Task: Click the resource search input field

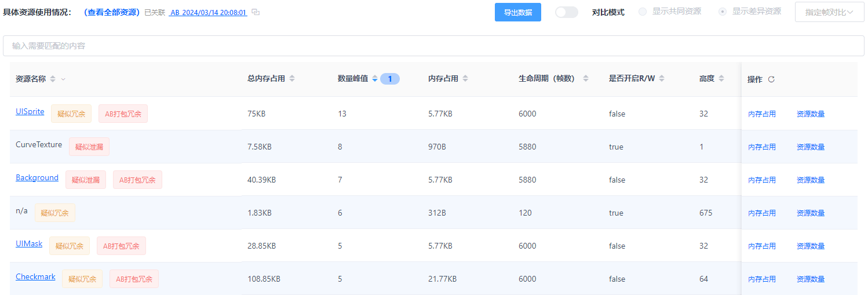Action: pyautogui.click(x=433, y=46)
